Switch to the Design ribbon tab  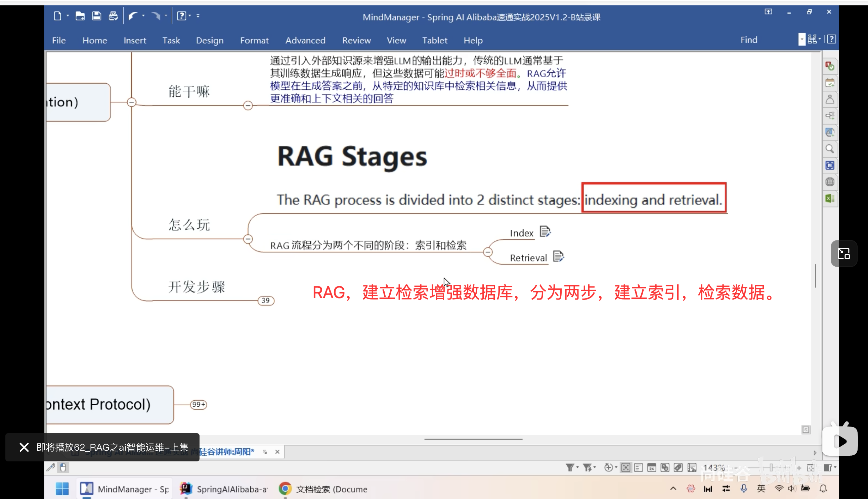coord(210,40)
